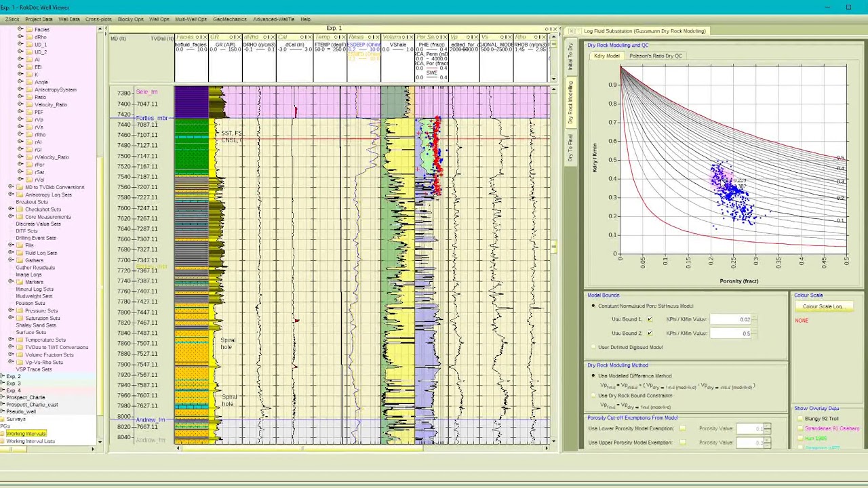
Task: Select Use Dry Rock Bound Constraints
Action: coord(593,395)
